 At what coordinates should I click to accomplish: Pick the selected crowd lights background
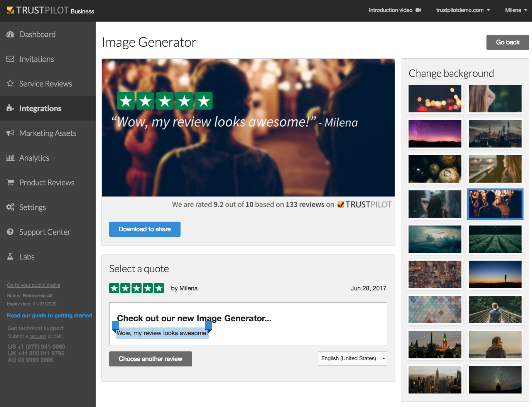pyautogui.click(x=495, y=204)
